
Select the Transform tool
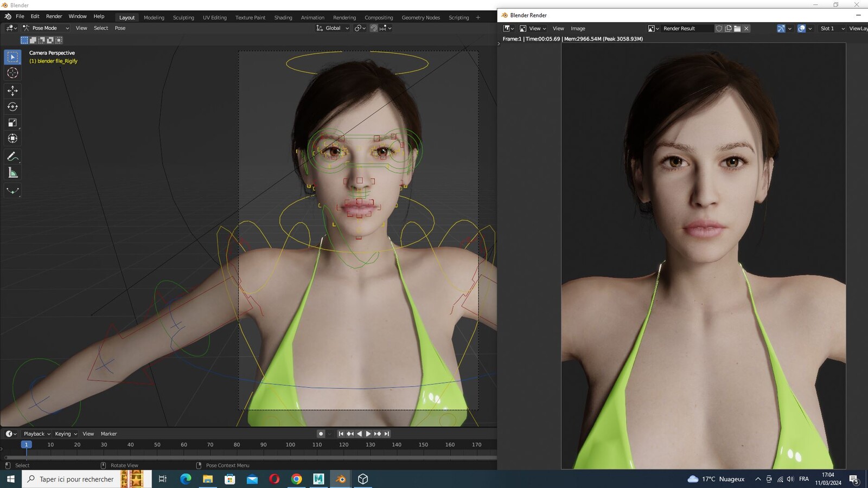point(12,138)
